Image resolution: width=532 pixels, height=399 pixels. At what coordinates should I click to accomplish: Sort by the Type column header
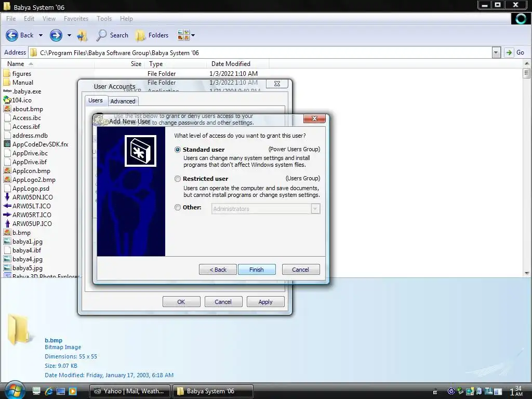(x=176, y=64)
